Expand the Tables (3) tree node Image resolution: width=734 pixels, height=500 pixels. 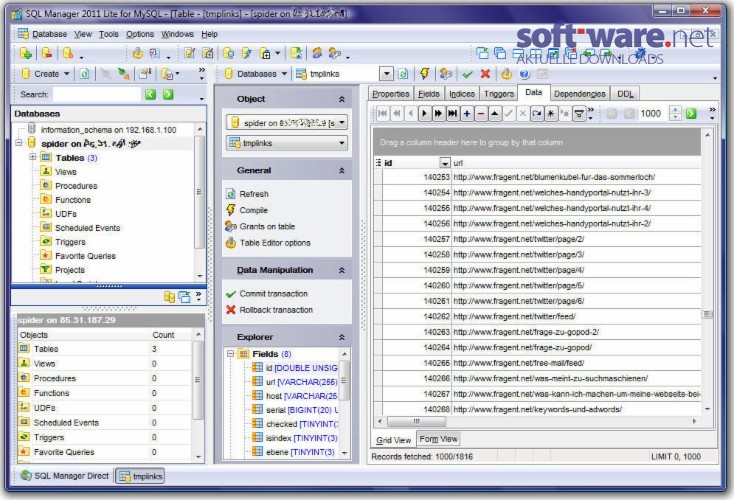coord(32,157)
